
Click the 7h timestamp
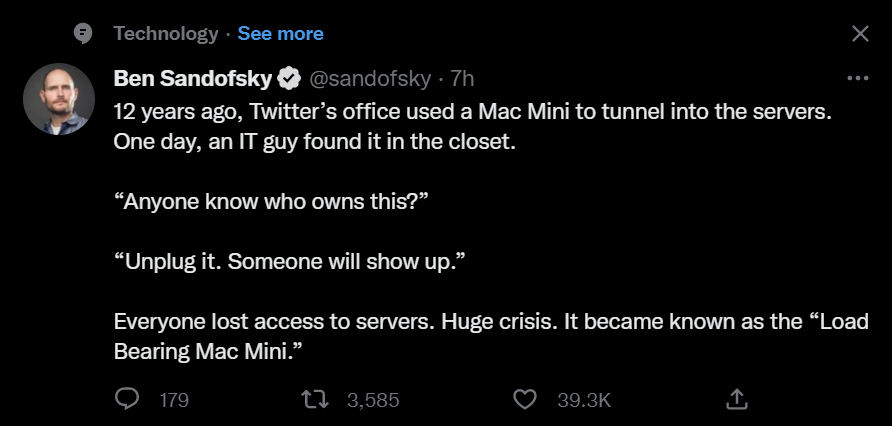463,78
